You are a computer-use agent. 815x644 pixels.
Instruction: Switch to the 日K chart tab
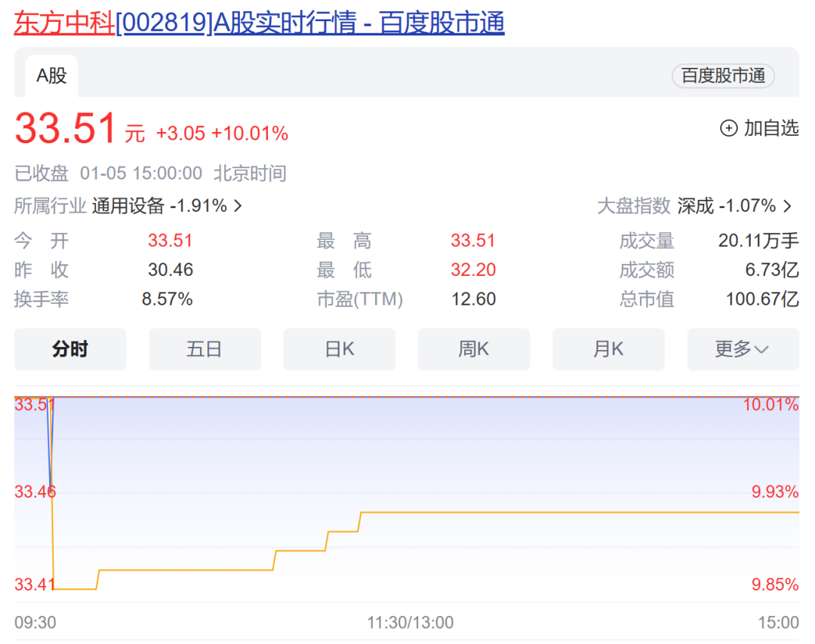click(340, 349)
